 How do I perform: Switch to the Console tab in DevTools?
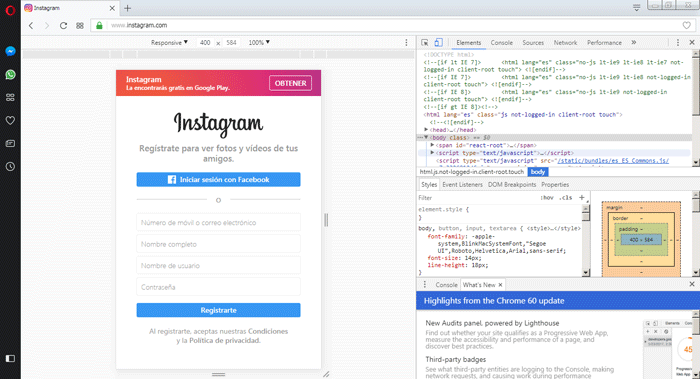[501, 42]
